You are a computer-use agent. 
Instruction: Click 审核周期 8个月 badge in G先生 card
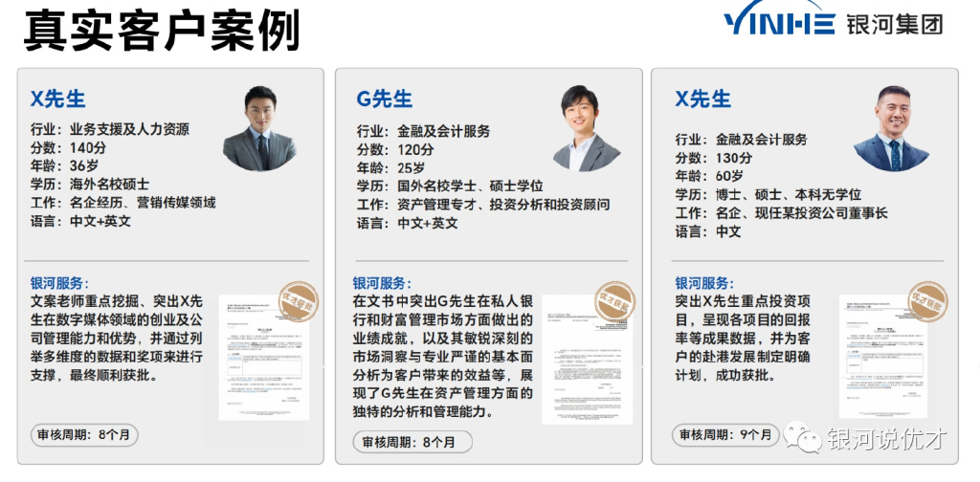[412, 443]
